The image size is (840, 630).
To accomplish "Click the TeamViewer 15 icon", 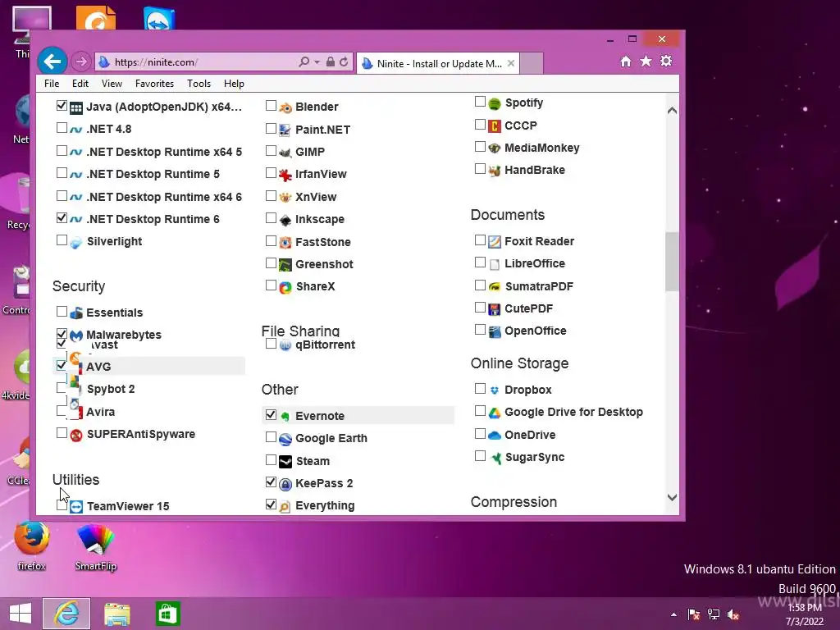I will click(x=76, y=507).
